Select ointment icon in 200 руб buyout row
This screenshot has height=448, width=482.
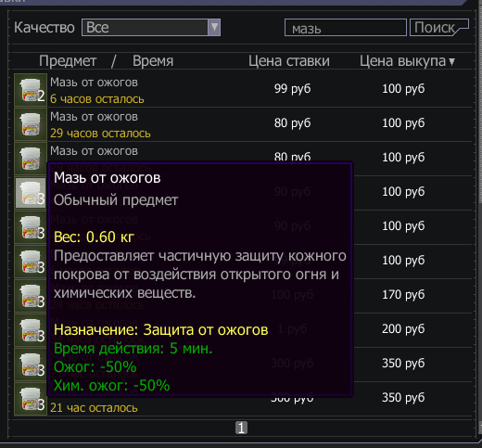point(31,330)
